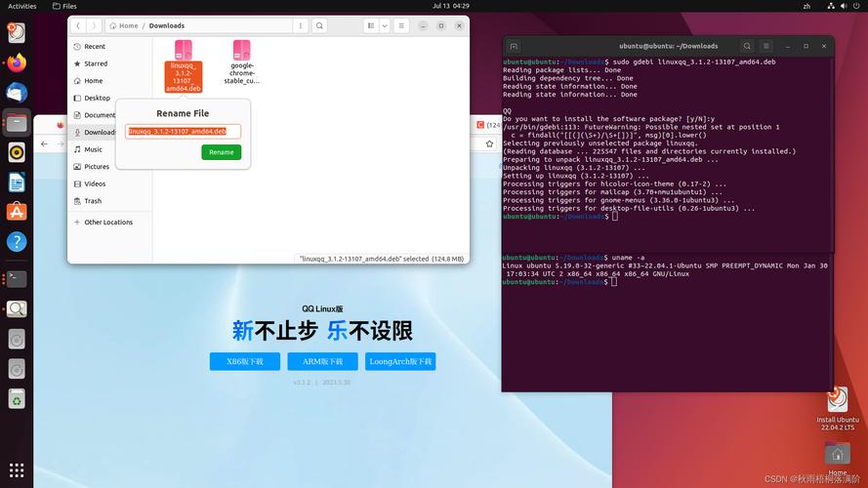Click the search icon in Files
Screen dimensions: 868x488
point(319,25)
